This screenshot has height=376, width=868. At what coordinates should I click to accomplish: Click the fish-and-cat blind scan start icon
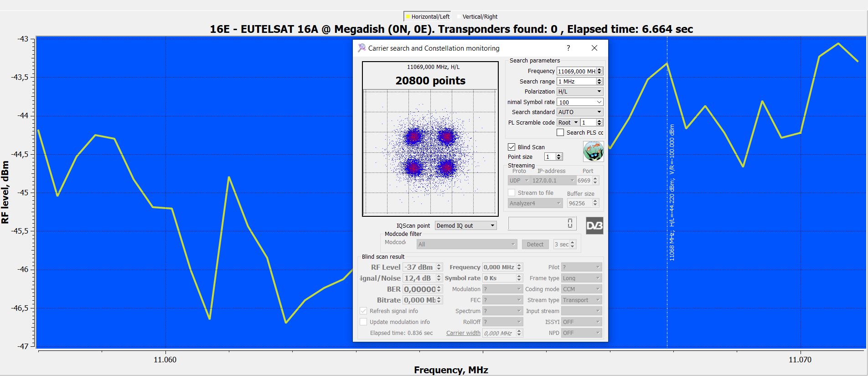(x=593, y=151)
